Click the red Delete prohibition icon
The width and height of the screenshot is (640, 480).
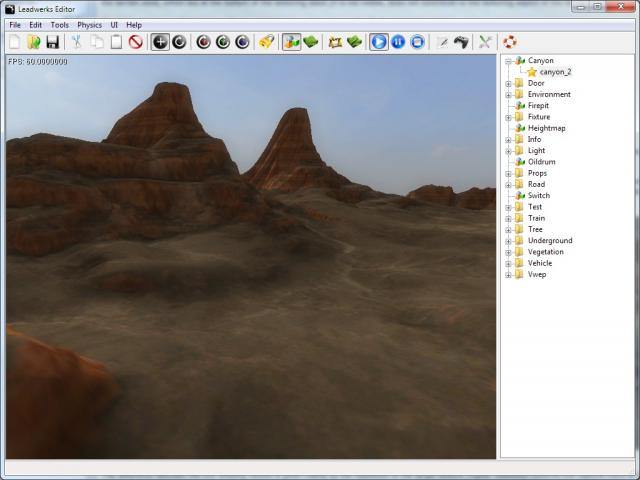click(x=135, y=42)
